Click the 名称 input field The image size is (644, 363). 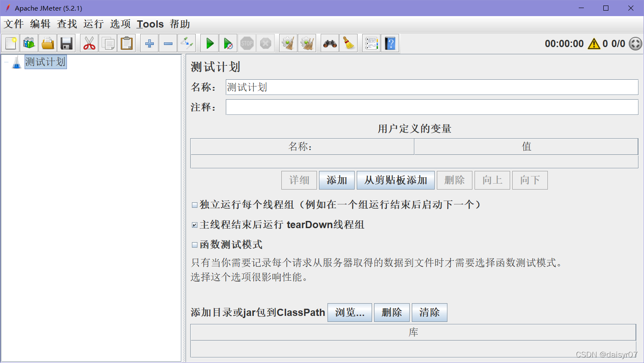coord(432,87)
